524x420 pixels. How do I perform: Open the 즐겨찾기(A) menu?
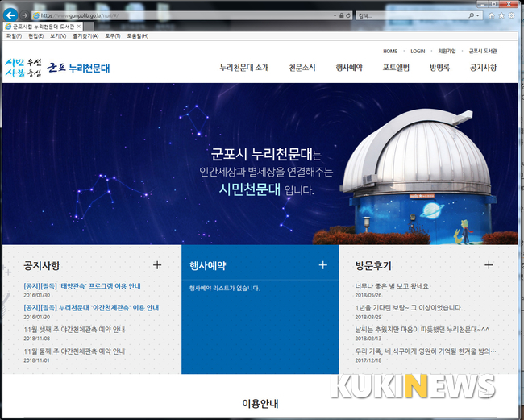point(85,36)
